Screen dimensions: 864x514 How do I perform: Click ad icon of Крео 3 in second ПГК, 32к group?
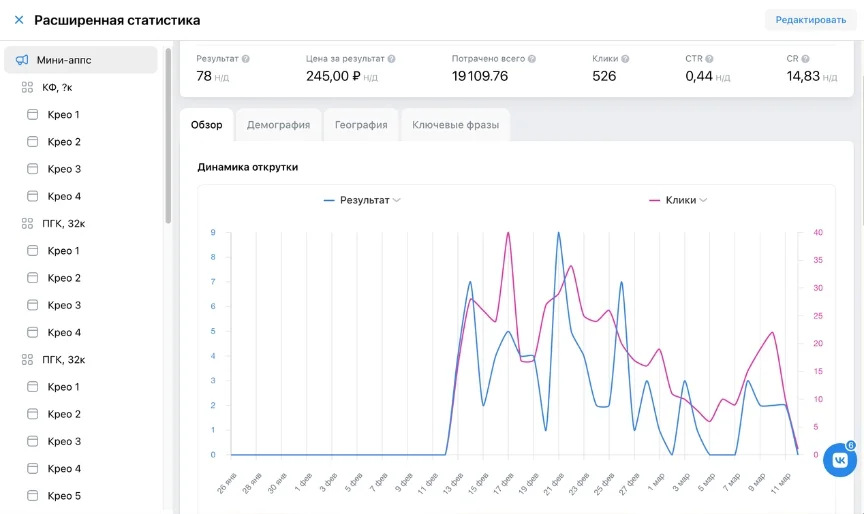click(x=33, y=441)
